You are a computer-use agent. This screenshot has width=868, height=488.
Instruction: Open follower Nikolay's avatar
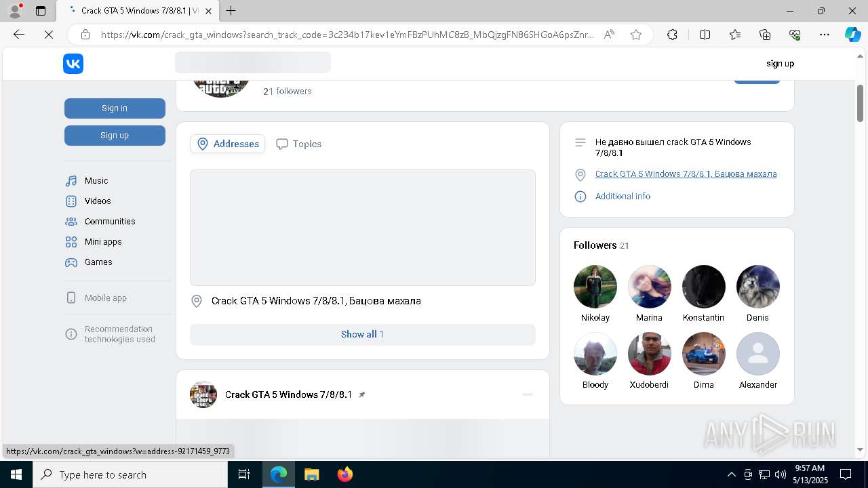click(595, 287)
